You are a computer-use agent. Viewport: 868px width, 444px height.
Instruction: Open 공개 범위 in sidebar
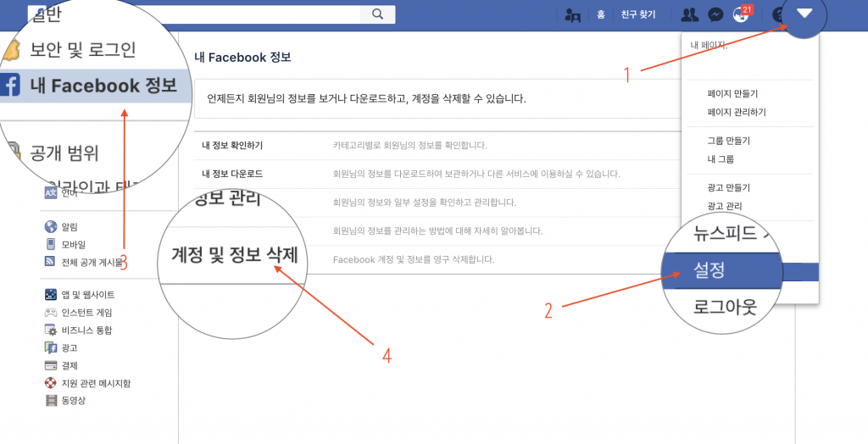[x=64, y=153]
